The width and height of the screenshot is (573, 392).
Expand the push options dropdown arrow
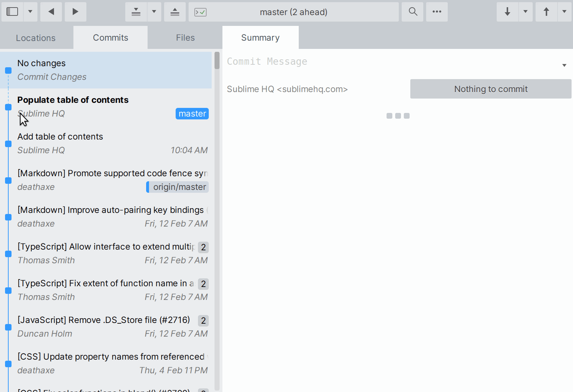click(x=564, y=12)
